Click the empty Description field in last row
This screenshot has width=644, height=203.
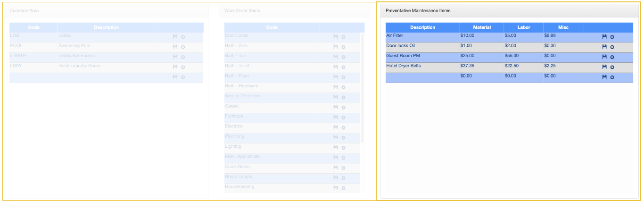[x=422, y=77]
